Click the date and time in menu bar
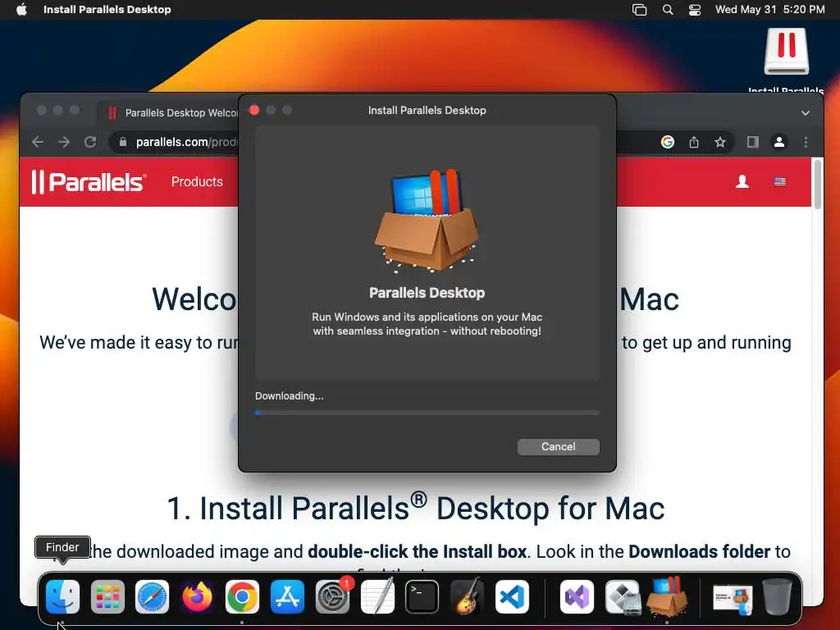 click(769, 10)
